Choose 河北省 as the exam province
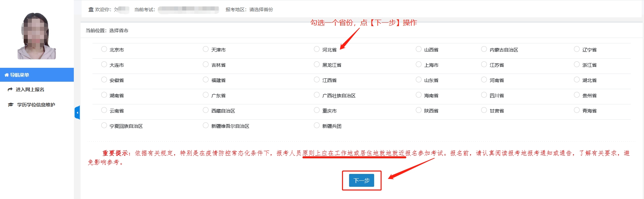The width and height of the screenshot is (644, 199). point(317,49)
